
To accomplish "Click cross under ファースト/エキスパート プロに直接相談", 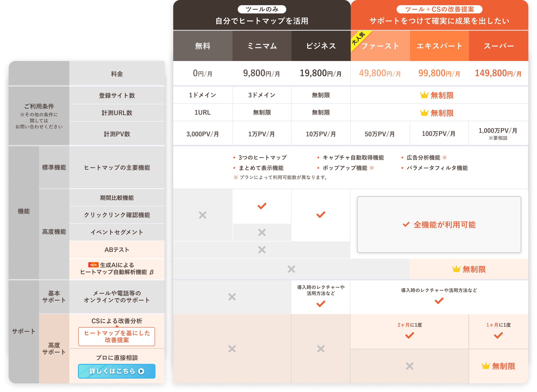I will (x=409, y=366).
